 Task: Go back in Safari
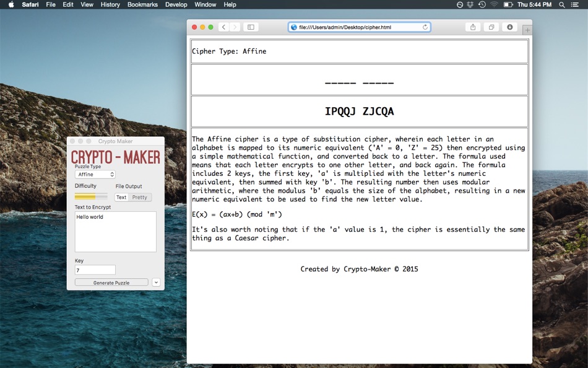[224, 27]
